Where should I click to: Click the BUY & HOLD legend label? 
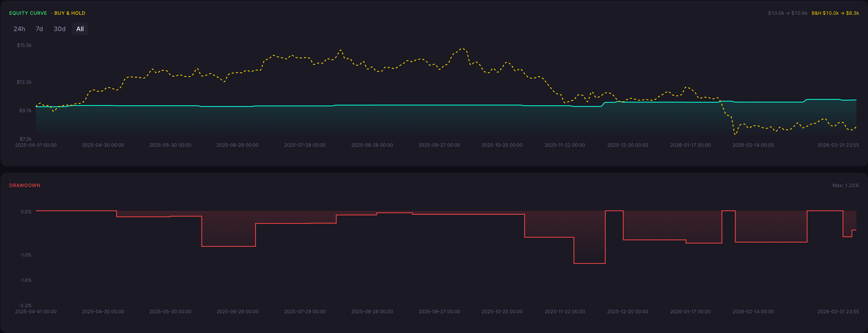click(x=70, y=13)
